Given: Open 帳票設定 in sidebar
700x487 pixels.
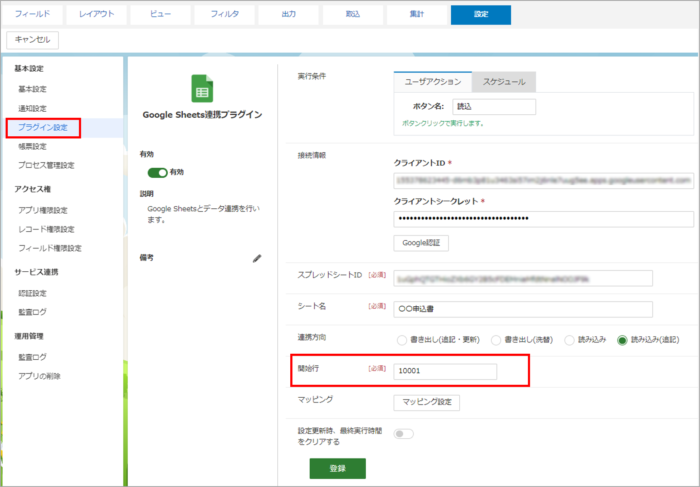Looking at the screenshot, I should pyautogui.click(x=32, y=146).
